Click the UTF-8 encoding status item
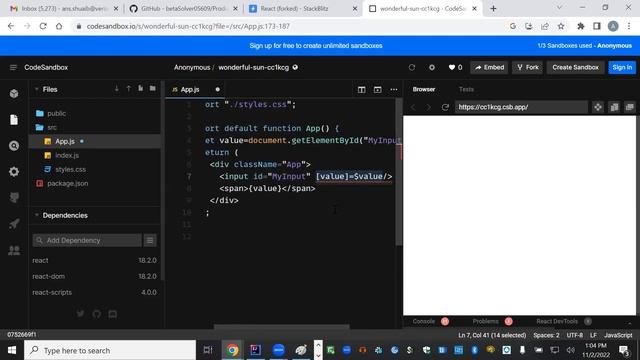Viewport: 640px width, 360px height. (575, 335)
